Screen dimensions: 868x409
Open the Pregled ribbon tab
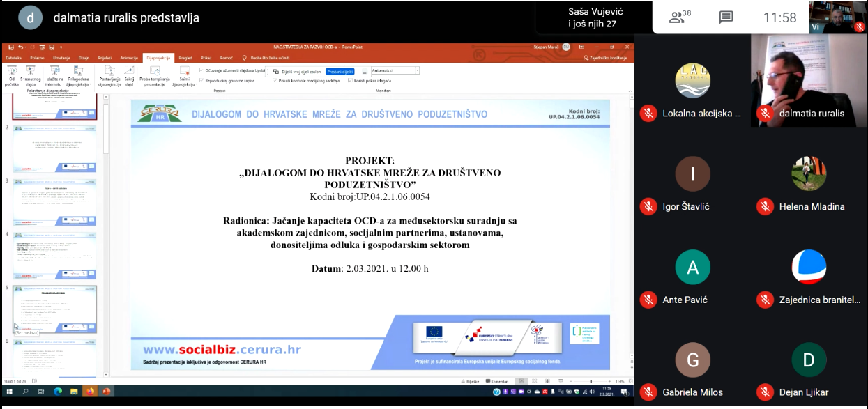pos(185,58)
